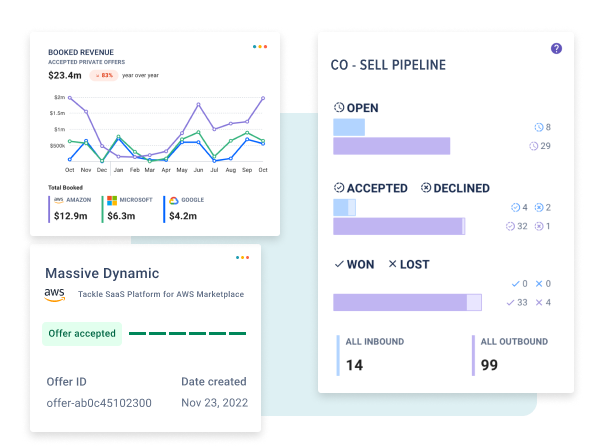Click the Offer accepted status badge
Viewport: 598px width, 446px height.
coord(82,333)
